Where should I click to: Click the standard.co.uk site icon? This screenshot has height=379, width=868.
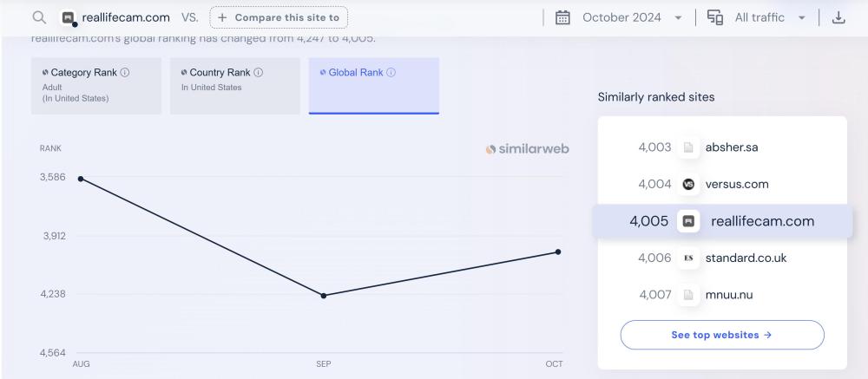pos(688,258)
